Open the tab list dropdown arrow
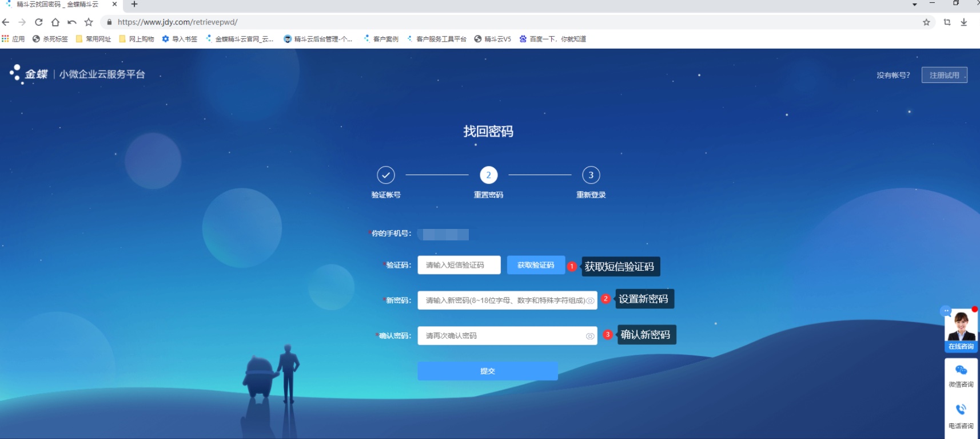 click(x=914, y=5)
